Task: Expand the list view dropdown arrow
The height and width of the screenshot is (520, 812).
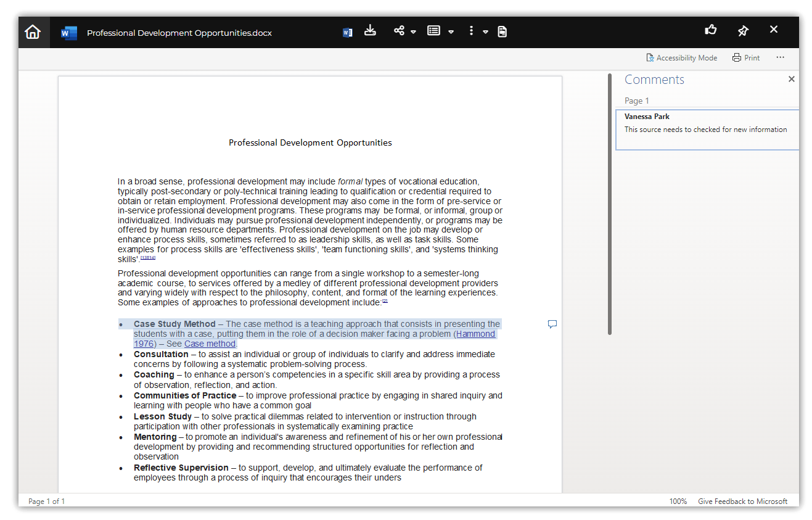Action: coord(451,32)
